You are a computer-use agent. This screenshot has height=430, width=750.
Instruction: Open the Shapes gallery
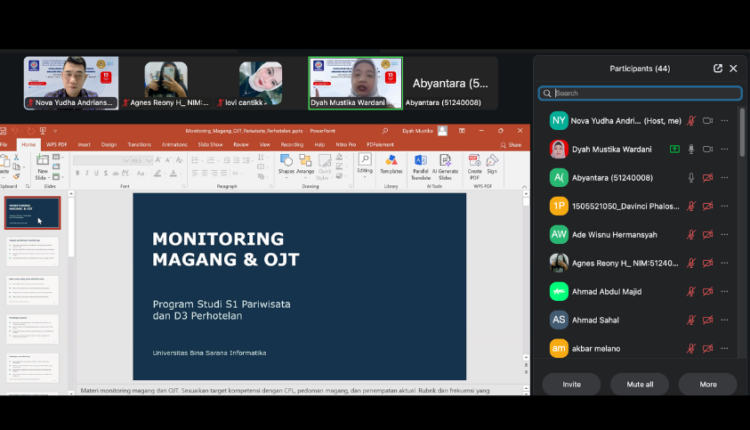point(286,165)
